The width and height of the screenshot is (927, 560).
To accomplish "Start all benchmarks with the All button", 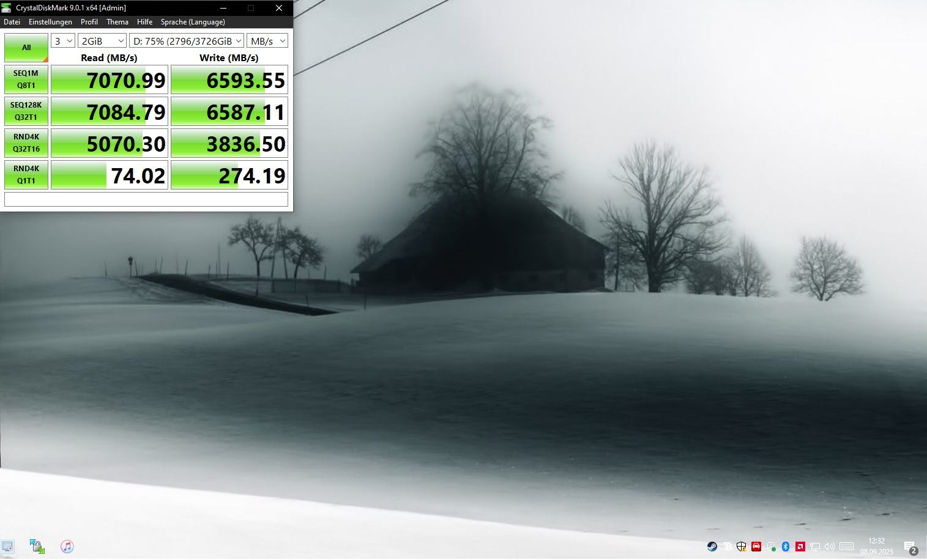I will [x=26, y=48].
